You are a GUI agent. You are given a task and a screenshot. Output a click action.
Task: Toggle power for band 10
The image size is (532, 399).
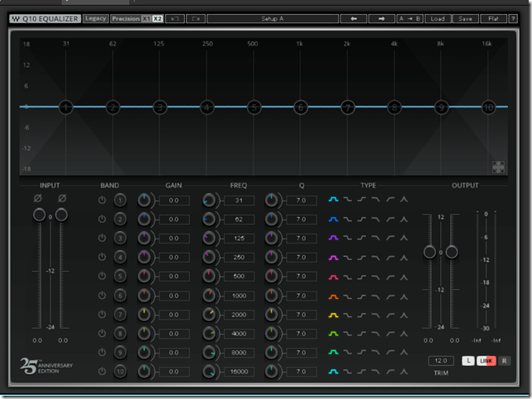pyautogui.click(x=102, y=372)
